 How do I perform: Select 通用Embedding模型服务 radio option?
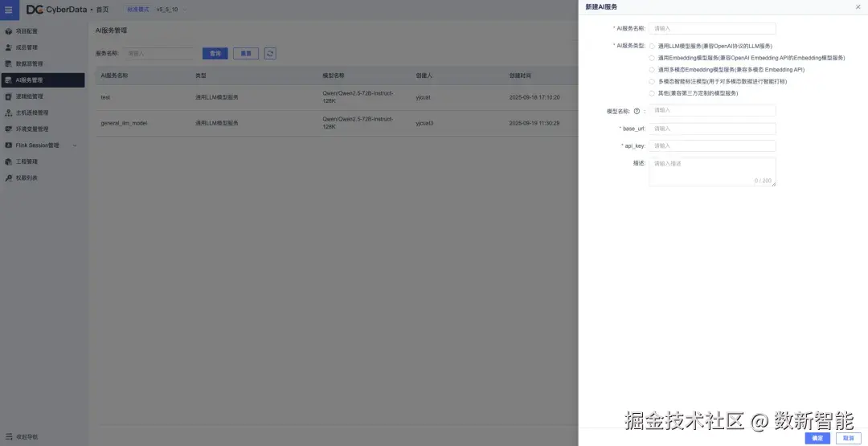pos(652,58)
